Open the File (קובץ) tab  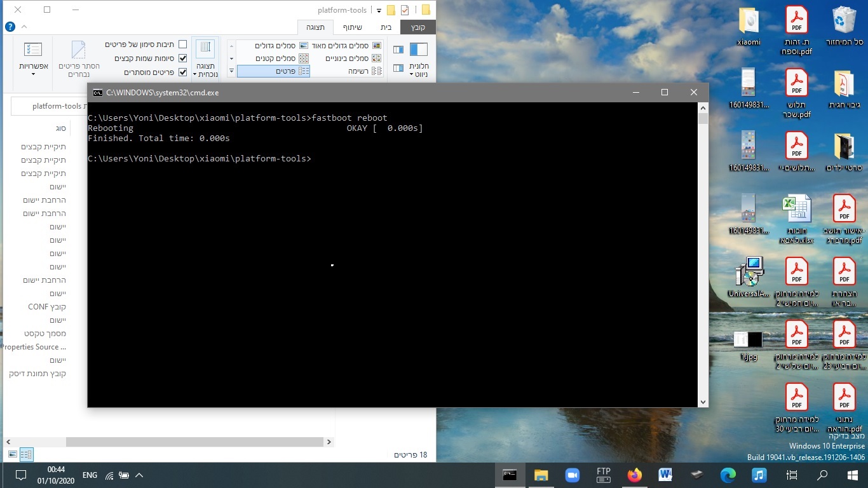point(418,27)
